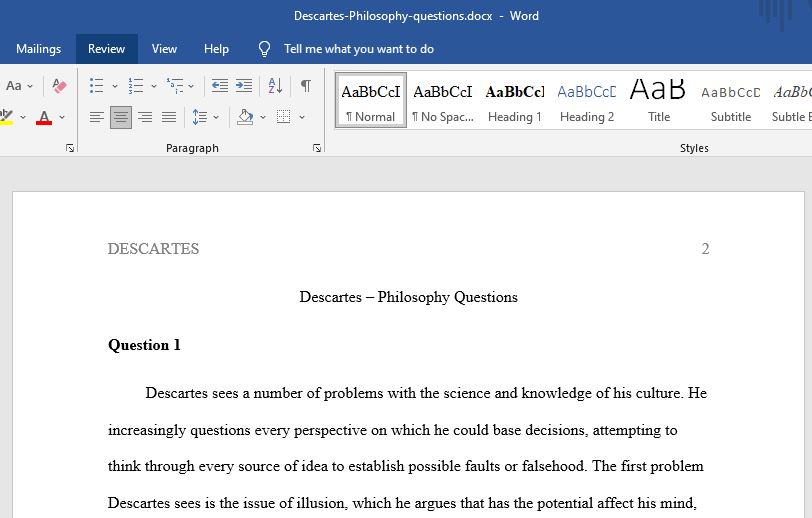
Task: Open Font dialog launcher
Action: 70,149
